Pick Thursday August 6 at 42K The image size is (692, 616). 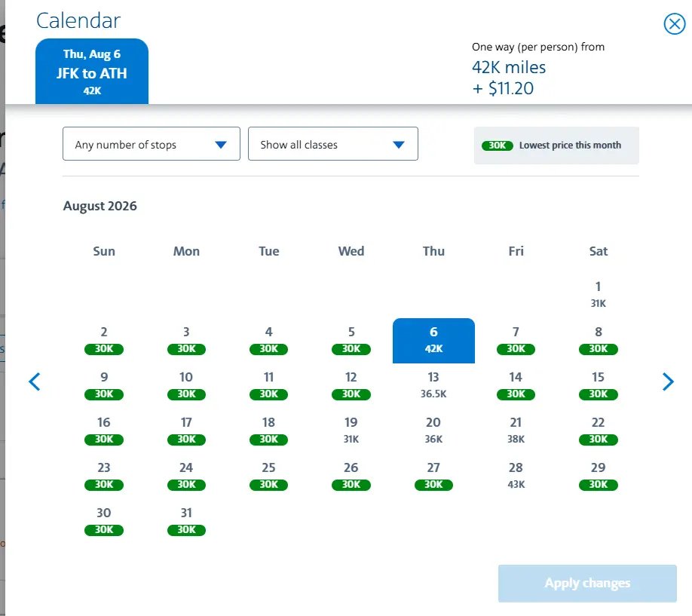coord(433,340)
